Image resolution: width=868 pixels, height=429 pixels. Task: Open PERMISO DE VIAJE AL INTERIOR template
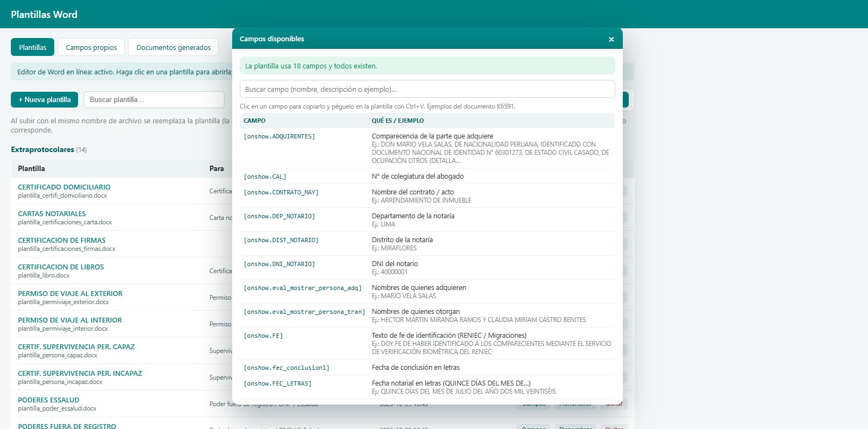pyautogui.click(x=70, y=320)
